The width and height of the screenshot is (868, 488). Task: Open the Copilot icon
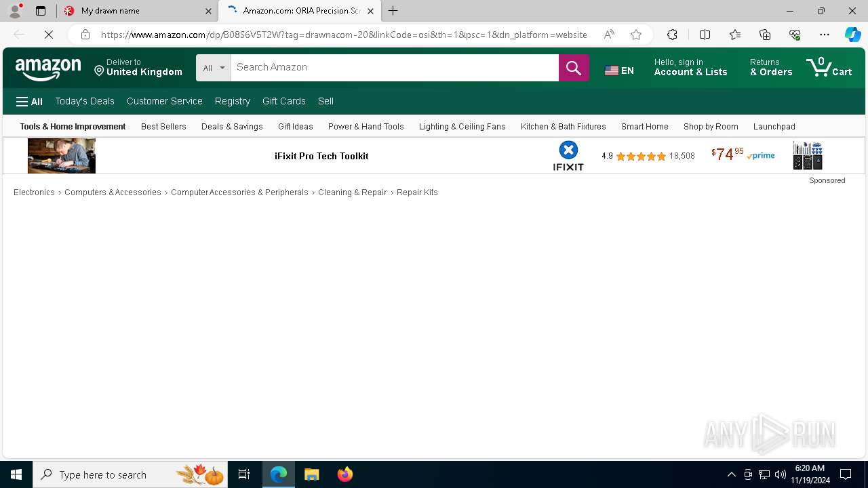pyautogui.click(x=852, y=35)
